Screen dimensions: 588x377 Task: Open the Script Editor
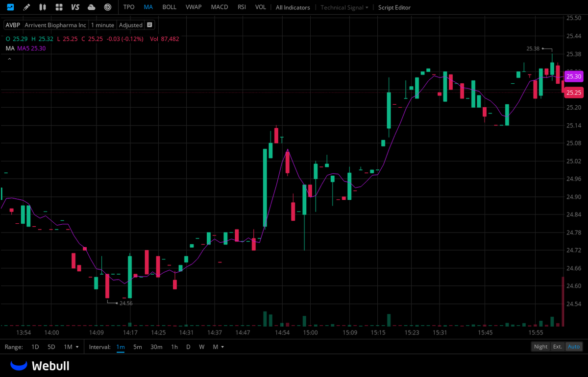point(394,7)
